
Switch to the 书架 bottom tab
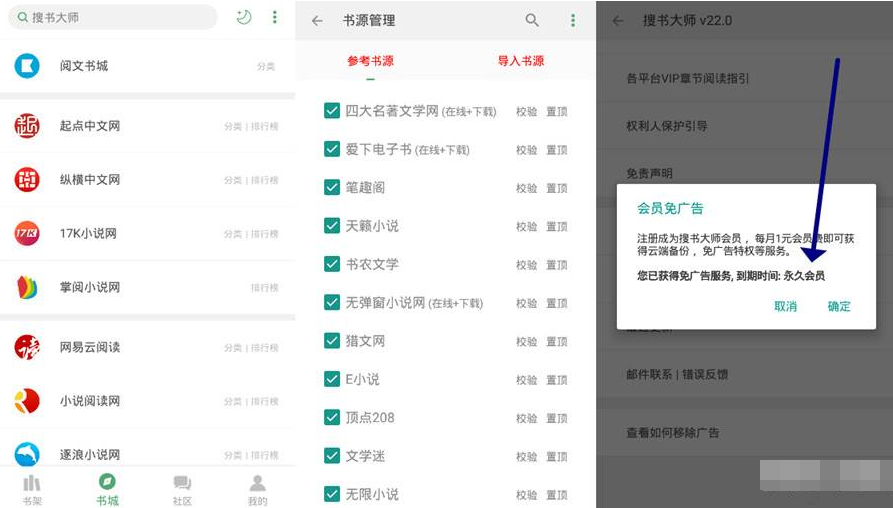click(x=32, y=490)
